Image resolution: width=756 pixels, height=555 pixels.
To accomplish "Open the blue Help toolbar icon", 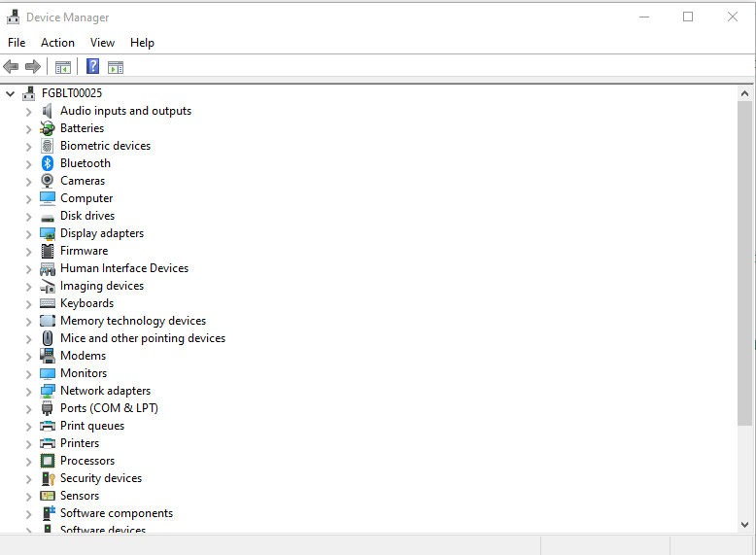I will point(92,66).
